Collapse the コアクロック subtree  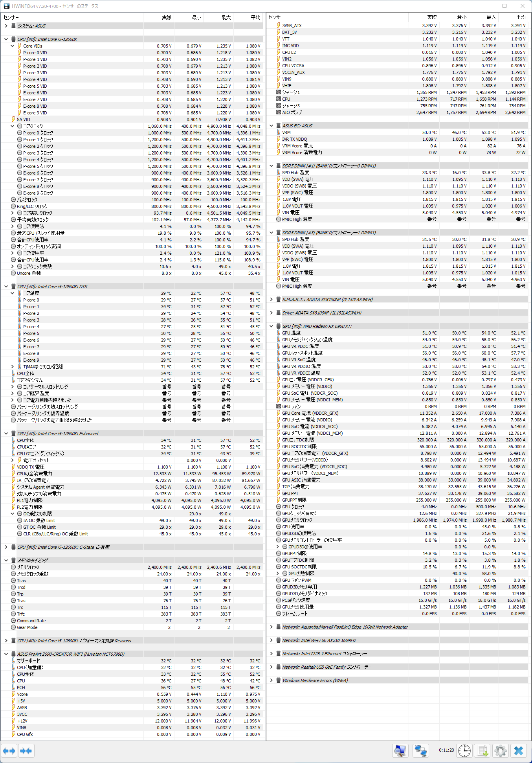coord(12,126)
